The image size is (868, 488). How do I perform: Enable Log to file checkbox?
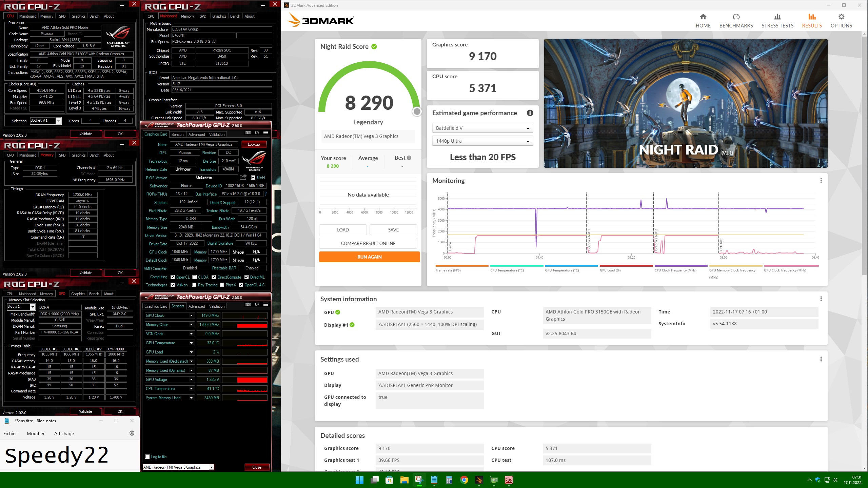pos(147,456)
